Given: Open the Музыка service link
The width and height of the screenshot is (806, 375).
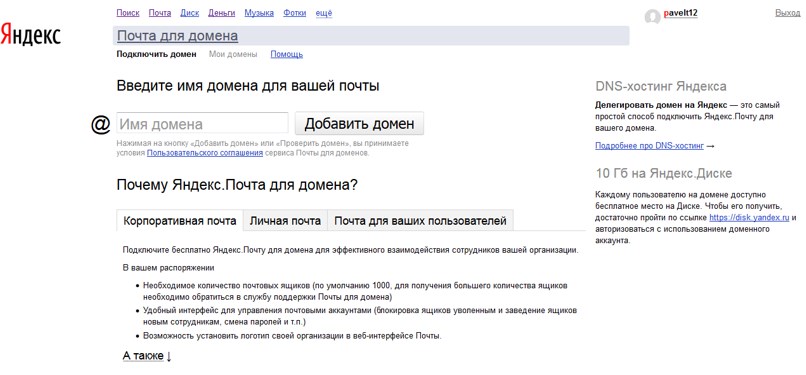Looking at the screenshot, I should (x=259, y=13).
